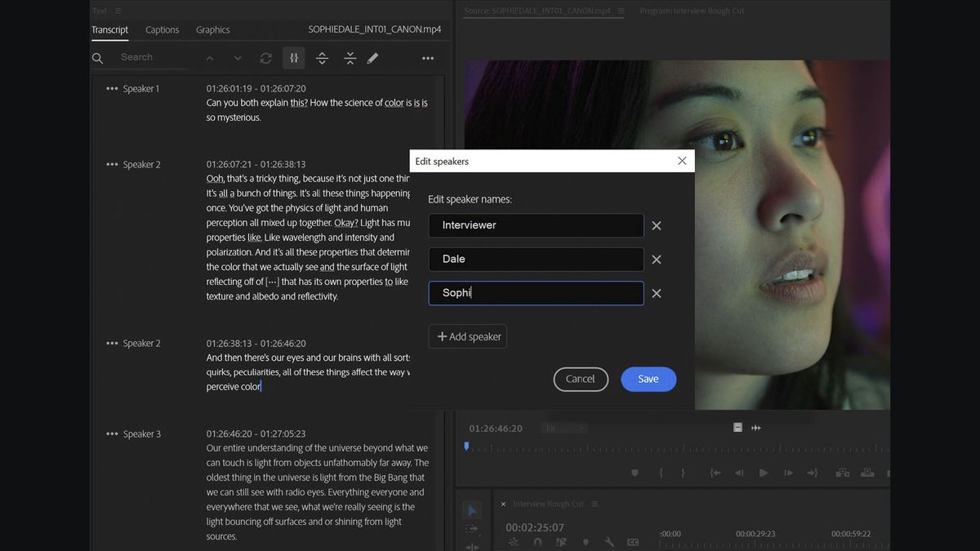The image size is (980, 551).
Task: Switch to the Captions tab
Action: coord(162,29)
